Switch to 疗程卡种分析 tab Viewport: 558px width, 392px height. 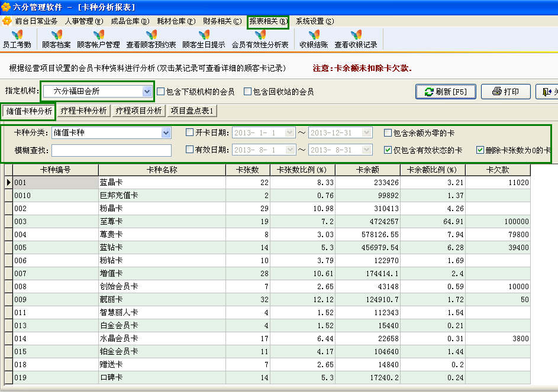83,111
